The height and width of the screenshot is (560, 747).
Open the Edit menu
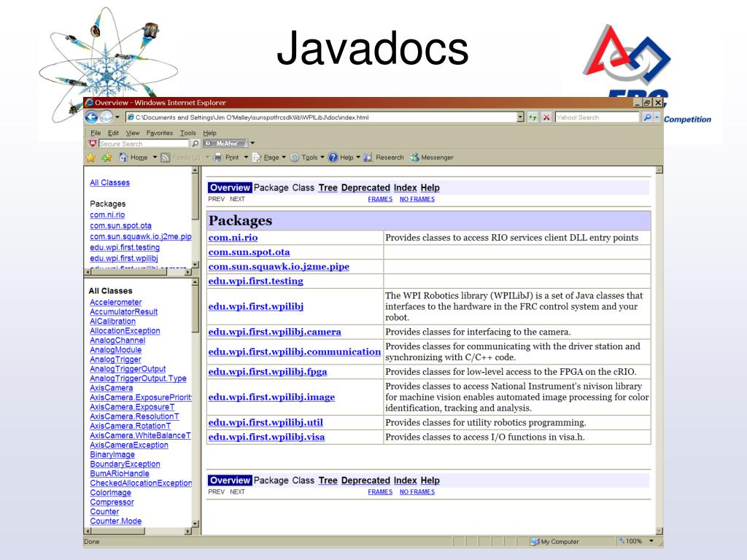(113, 133)
